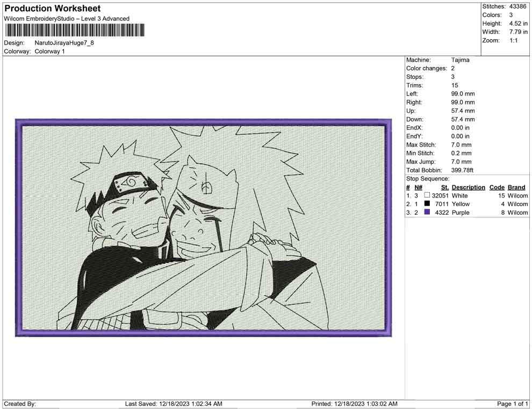
Task: Click the 'EndY:' label
Action: [x=414, y=136]
